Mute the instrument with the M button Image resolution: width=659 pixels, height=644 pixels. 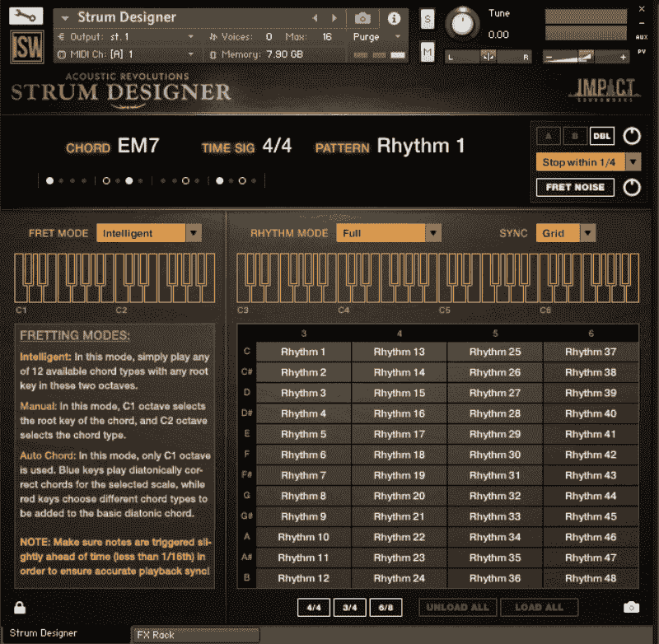click(427, 51)
